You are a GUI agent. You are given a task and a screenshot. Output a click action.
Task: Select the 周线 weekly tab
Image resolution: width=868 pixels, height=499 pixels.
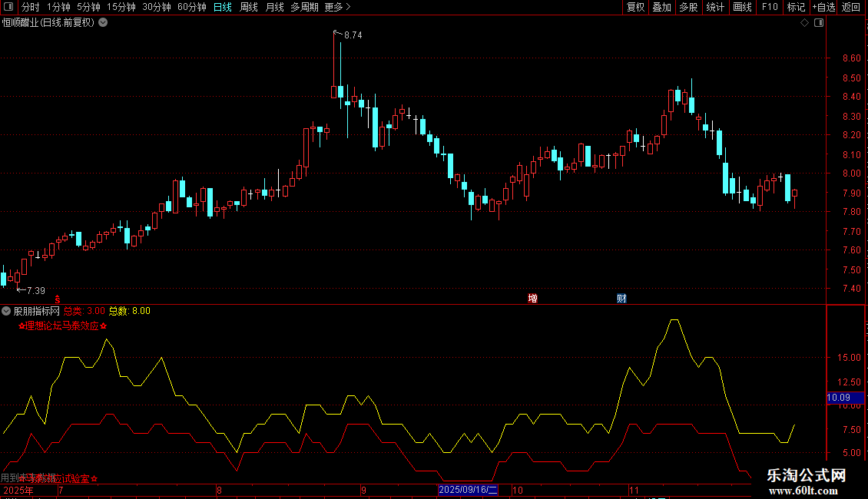(x=249, y=7)
